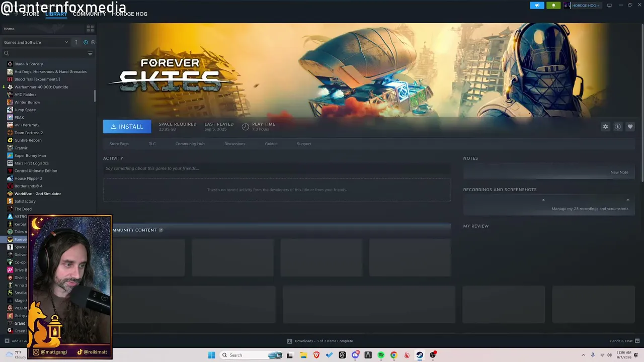Click the Satisfactory game icon
Image resolution: width=644 pixels, height=362 pixels.
pos(10,202)
